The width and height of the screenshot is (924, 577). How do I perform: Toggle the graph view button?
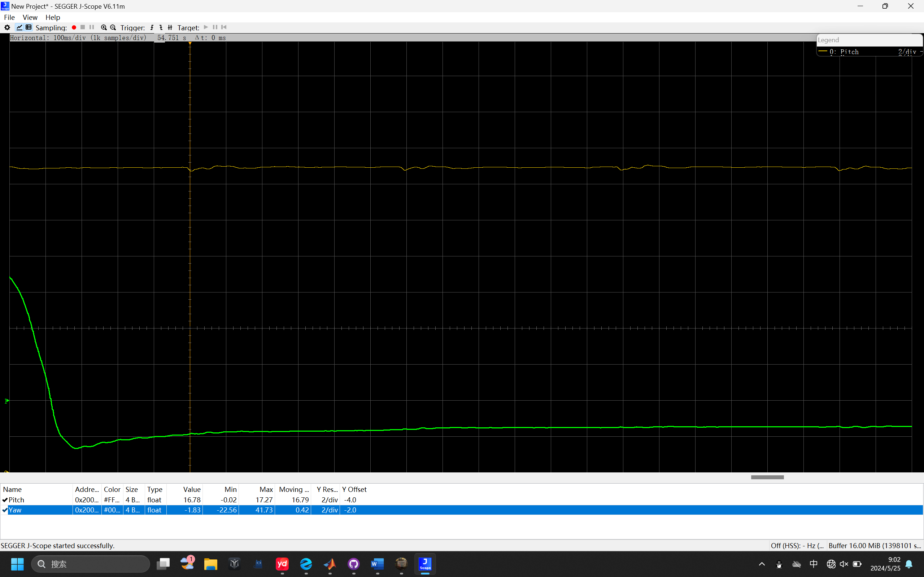click(x=19, y=27)
